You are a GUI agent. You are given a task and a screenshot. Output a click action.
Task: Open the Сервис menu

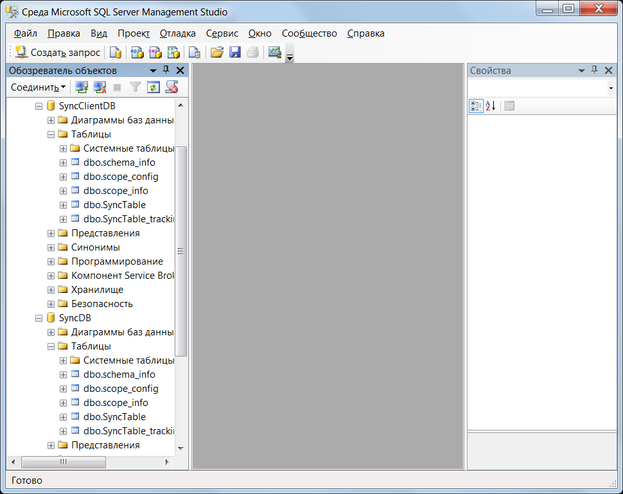tap(222, 33)
